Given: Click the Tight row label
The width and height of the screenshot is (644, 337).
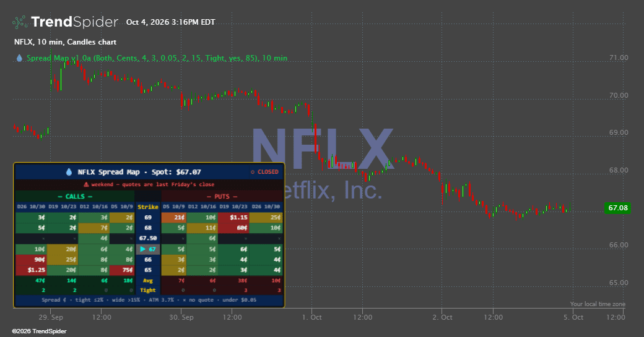Looking at the screenshot, I should pyautogui.click(x=148, y=290).
